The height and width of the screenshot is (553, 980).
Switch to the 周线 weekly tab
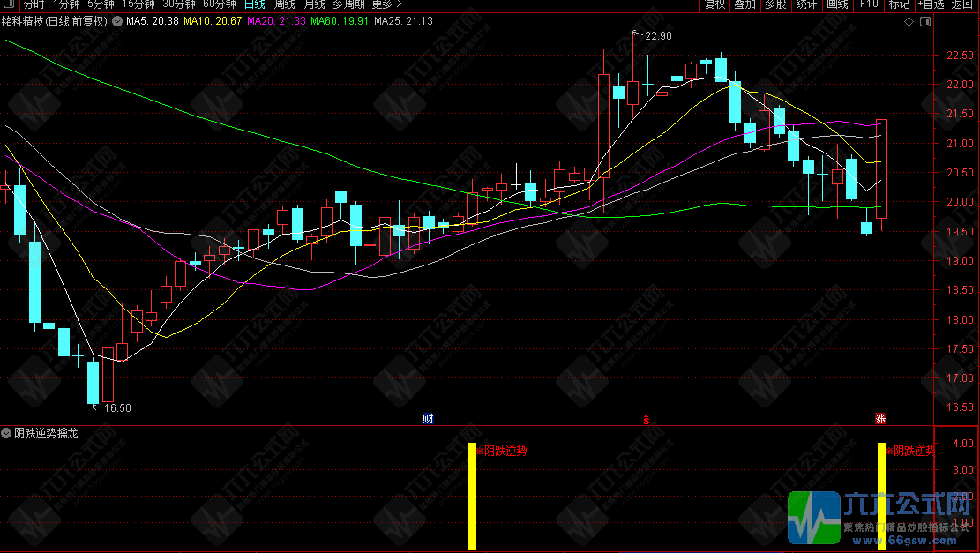click(284, 4)
